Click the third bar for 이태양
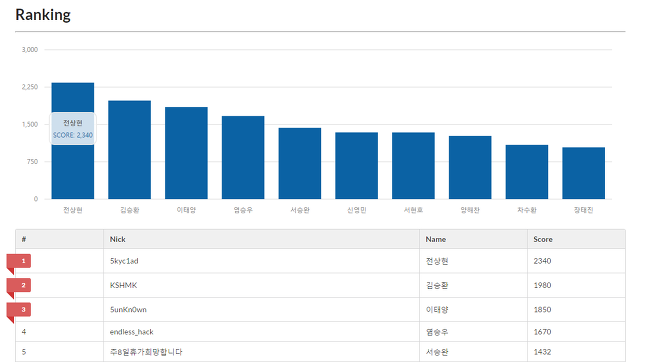Image resolution: width=650 pixels, height=362 pixels. pos(186,153)
